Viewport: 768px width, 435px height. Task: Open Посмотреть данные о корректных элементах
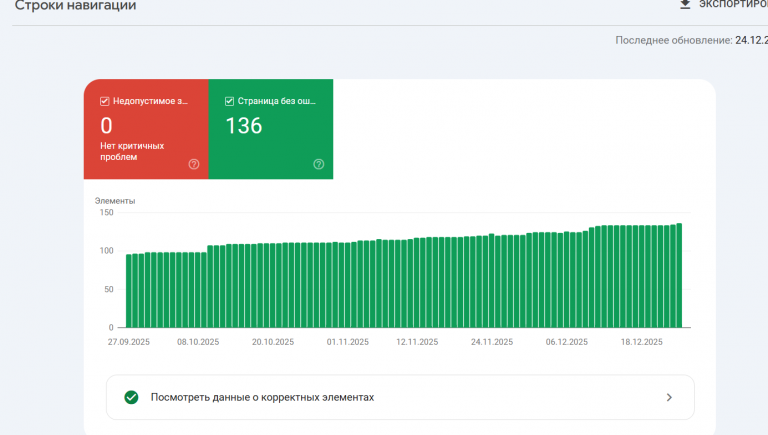[x=400, y=397]
